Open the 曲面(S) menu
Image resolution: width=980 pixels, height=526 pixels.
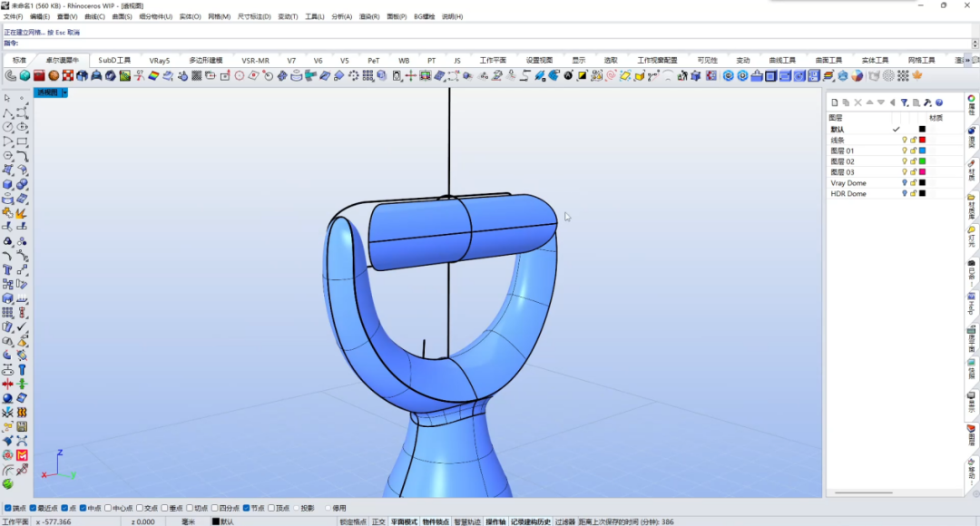(x=122, y=17)
